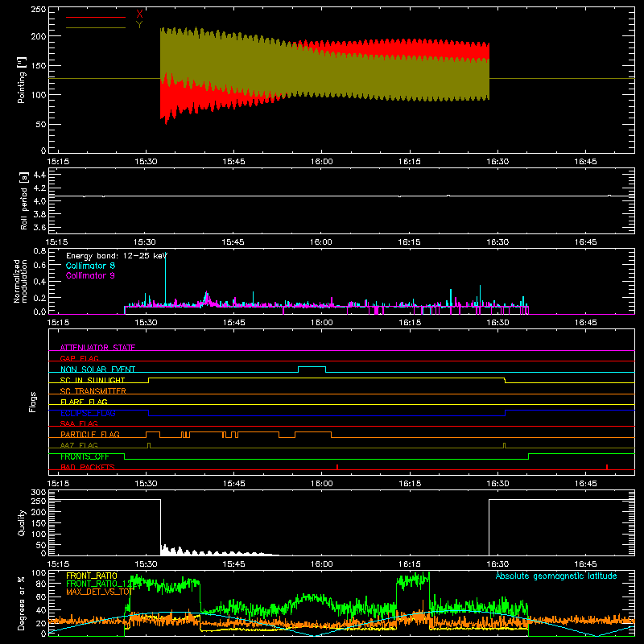Select the 'Y' legend label
Screen dimensions: 644x644
139,25
